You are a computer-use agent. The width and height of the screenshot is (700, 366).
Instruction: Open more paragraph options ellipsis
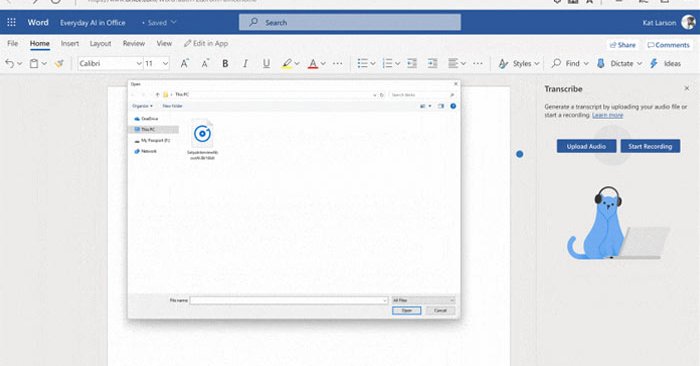pos(478,64)
